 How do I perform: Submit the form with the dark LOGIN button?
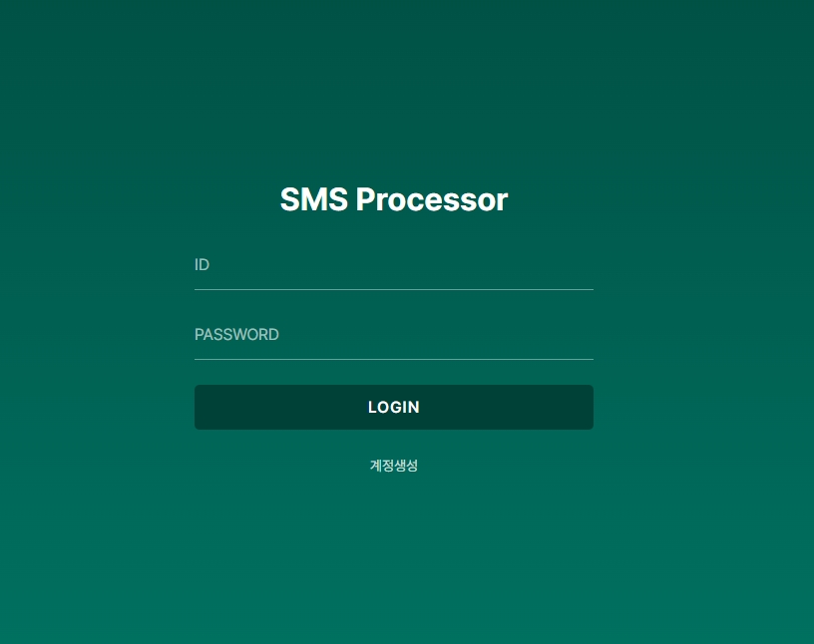point(393,407)
